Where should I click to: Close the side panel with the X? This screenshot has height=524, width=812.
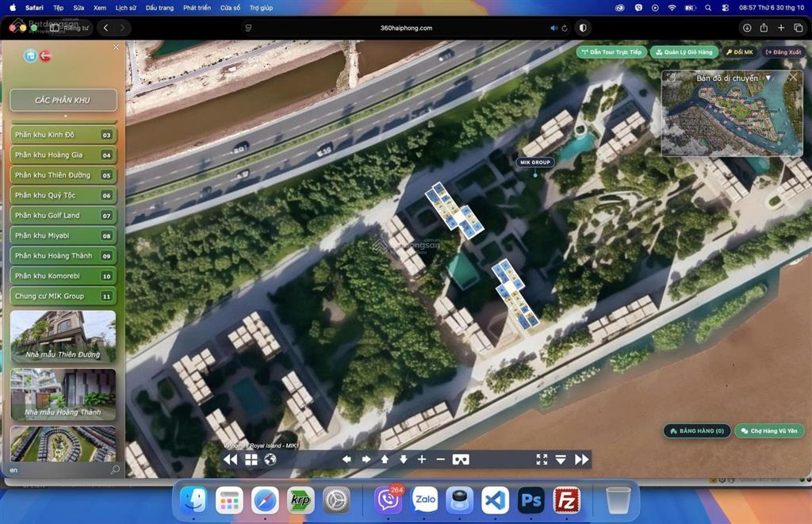click(x=116, y=47)
